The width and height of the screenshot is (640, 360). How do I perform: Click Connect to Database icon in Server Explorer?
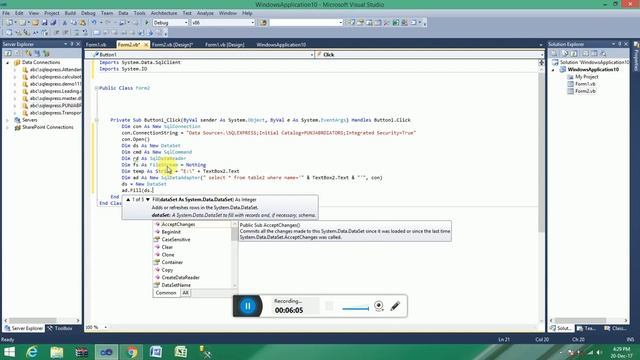29,53
